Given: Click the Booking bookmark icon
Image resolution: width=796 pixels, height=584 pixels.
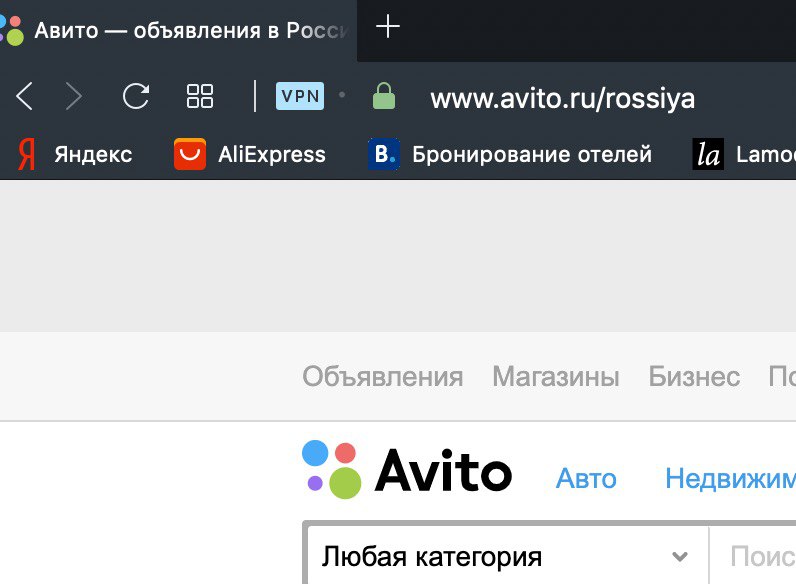Looking at the screenshot, I should (384, 154).
